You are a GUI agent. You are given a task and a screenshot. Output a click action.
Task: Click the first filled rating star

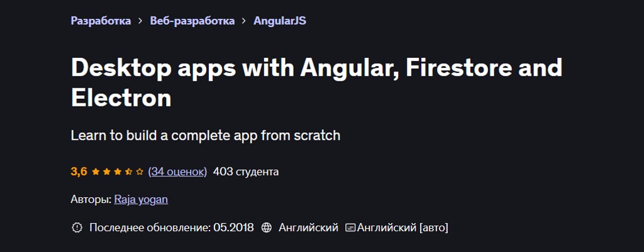[96, 171]
